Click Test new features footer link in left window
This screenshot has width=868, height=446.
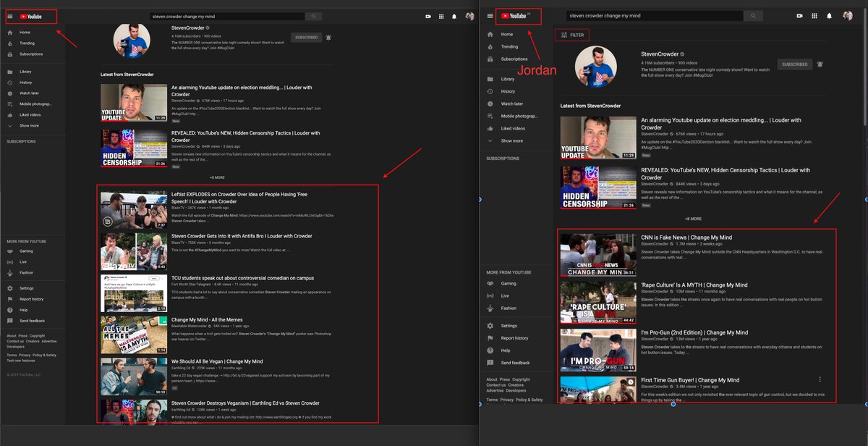21,361
